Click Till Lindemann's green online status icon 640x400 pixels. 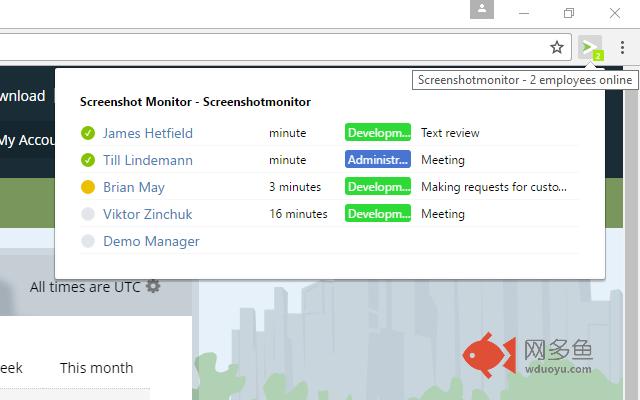click(x=88, y=160)
